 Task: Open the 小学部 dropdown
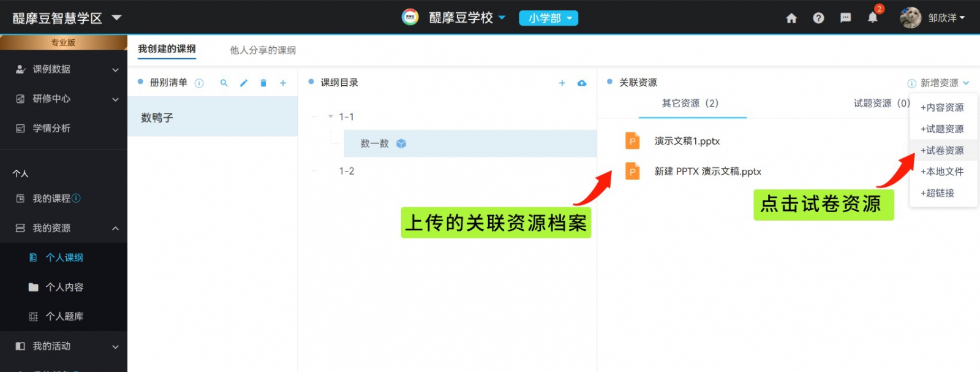548,18
